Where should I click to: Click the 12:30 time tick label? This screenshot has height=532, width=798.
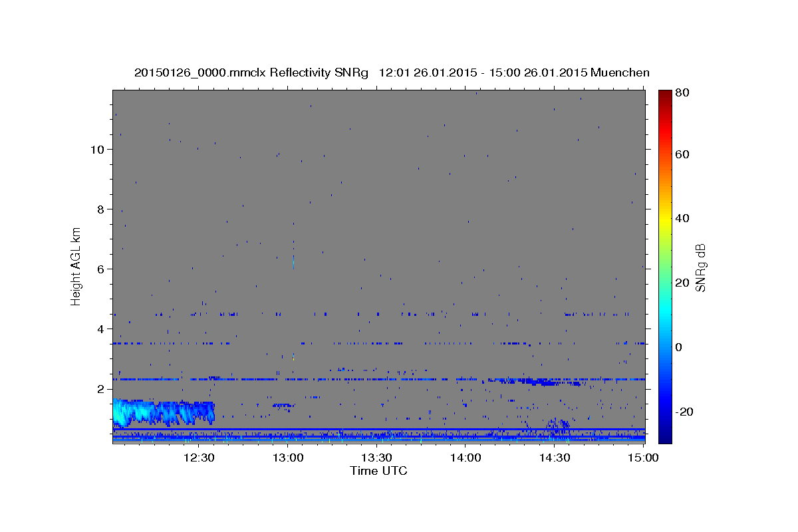coord(199,458)
